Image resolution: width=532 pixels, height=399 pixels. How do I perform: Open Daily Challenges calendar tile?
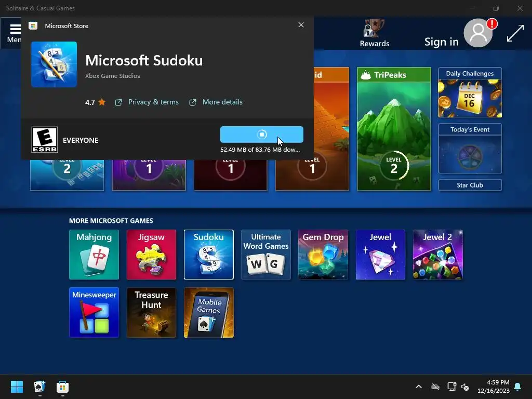(x=470, y=92)
